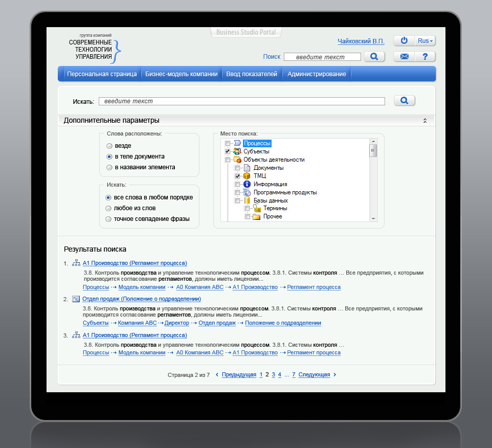This screenshot has height=448, width=492.
Task: Click the hierarchy icon of result 1
Action: point(76,263)
